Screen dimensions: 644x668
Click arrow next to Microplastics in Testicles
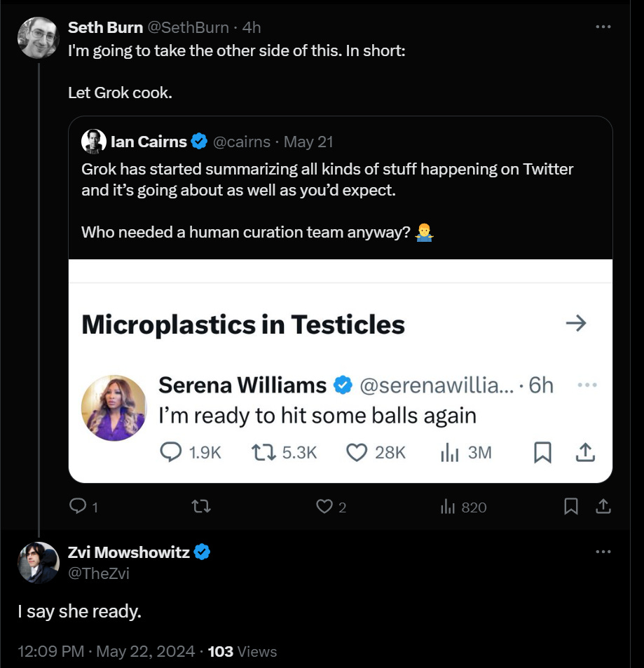[x=575, y=323]
